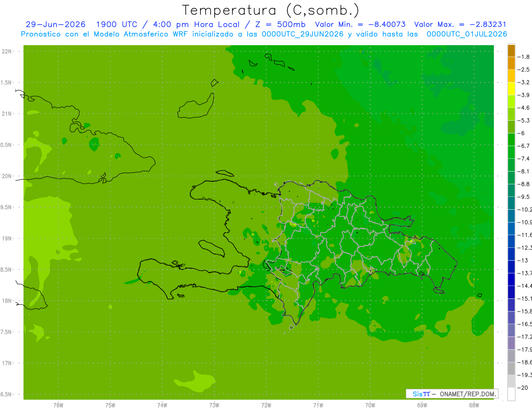Pick the orange swatch between -1.8 and -2.5
The image size is (532, 411).
tap(511, 63)
